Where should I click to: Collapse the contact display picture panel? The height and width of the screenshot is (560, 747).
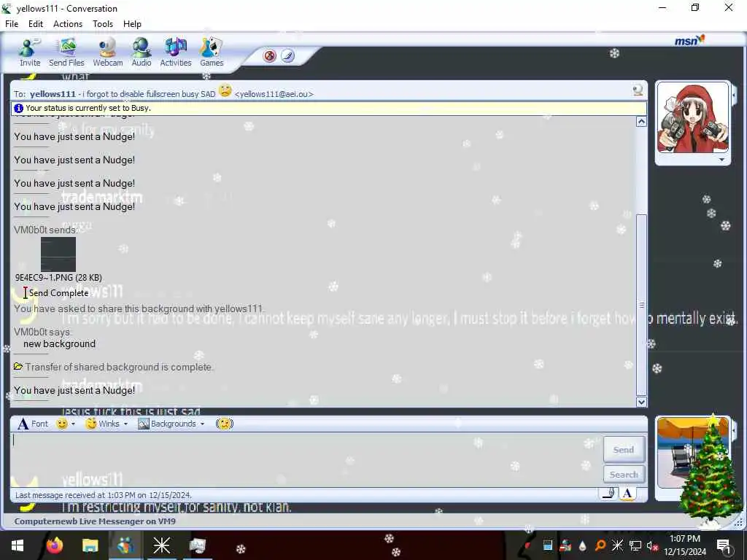tap(734, 96)
